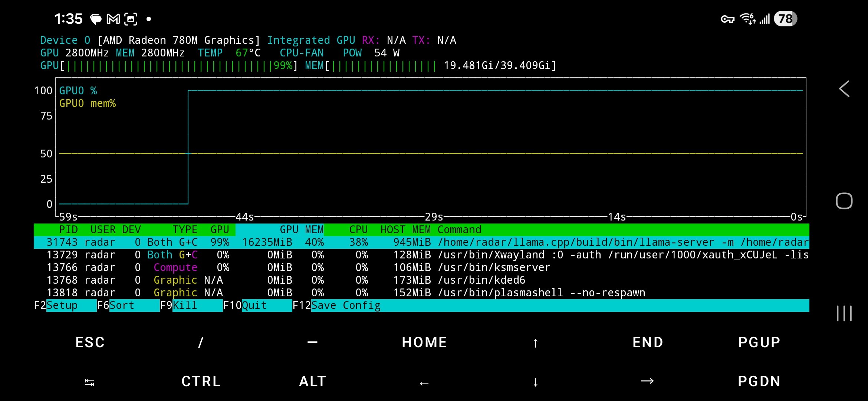Screen dimensions: 868x401
Task: Select the Xwayland process row
Action: (x=421, y=255)
